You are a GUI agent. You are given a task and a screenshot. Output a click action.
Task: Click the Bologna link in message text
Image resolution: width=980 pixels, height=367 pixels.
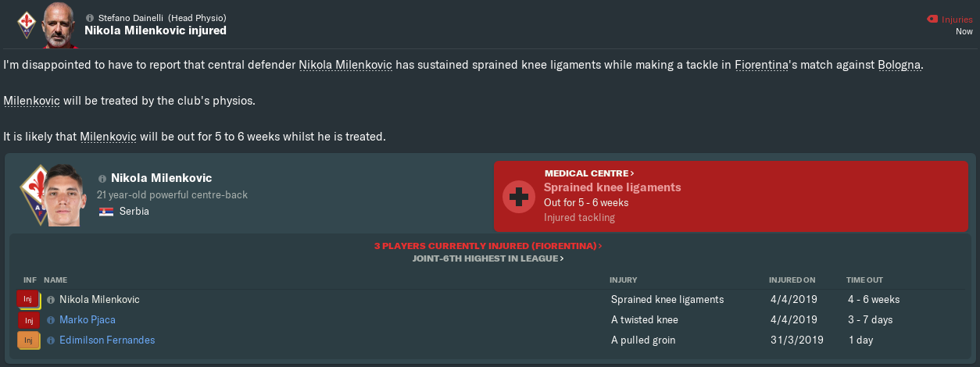(899, 65)
